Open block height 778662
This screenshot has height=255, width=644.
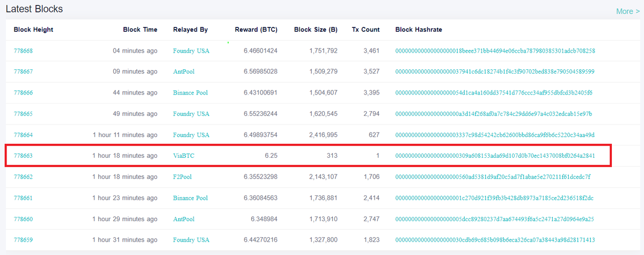(23, 177)
